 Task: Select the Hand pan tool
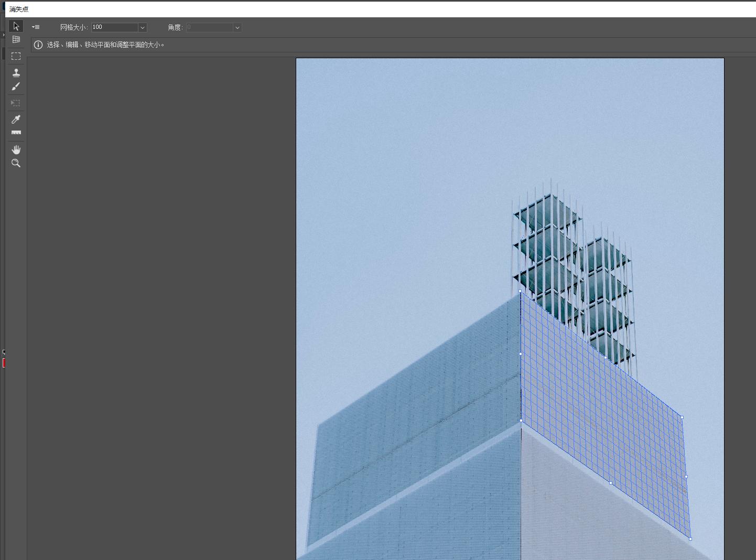[16, 150]
